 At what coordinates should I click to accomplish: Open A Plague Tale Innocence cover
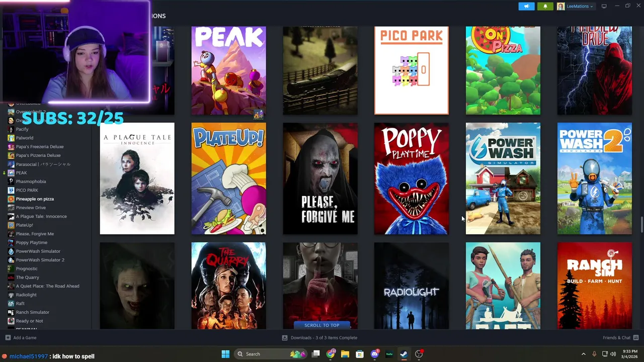(137, 178)
